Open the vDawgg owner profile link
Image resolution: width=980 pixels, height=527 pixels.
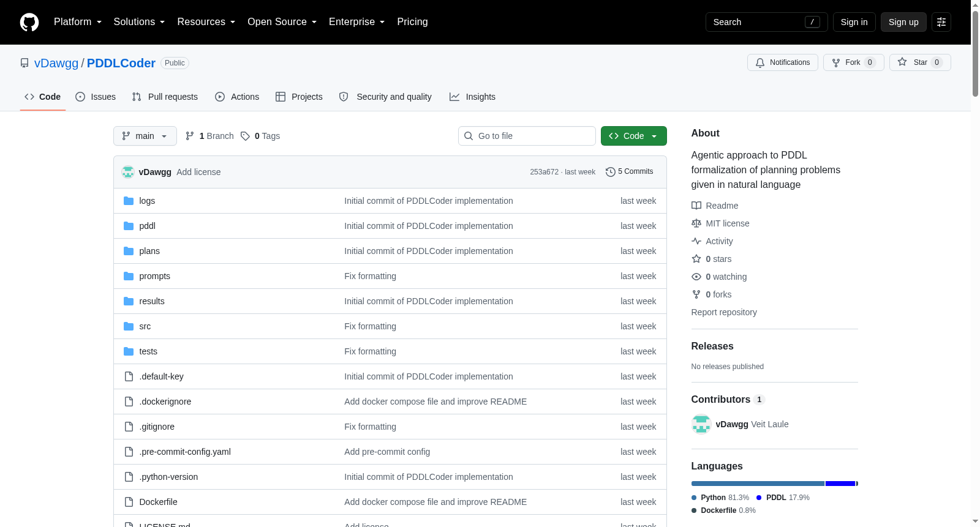(x=56, y=63)
